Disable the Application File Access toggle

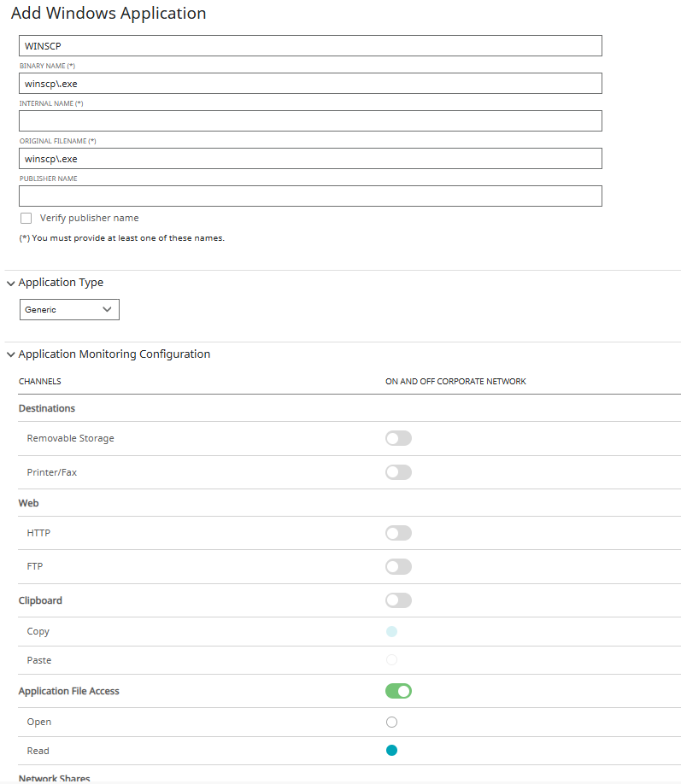click(398, 691)
